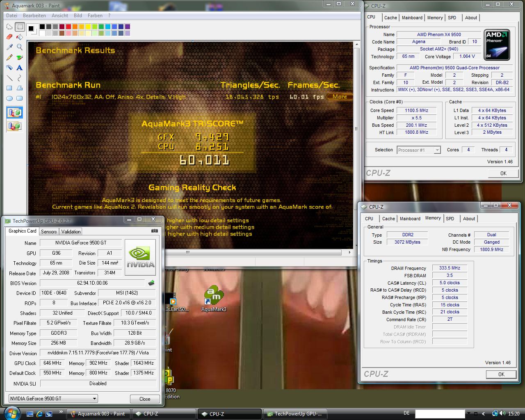525x420 pixels.
Task: Select the straight Line tool
Action: point(9,78)
